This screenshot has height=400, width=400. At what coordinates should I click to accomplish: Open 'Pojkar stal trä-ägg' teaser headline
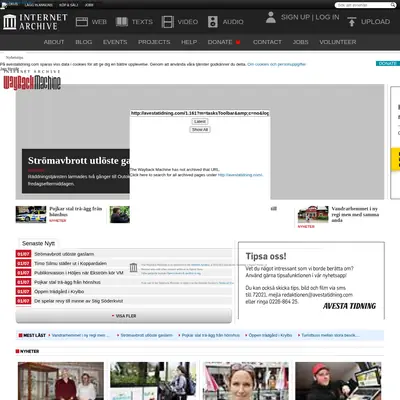click(76, 211)
